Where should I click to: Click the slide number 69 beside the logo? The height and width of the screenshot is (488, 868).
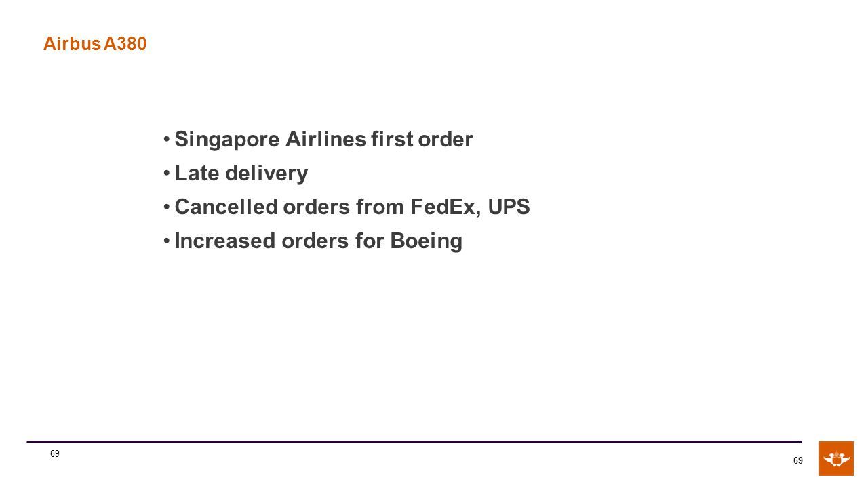(x=797, y=461)
